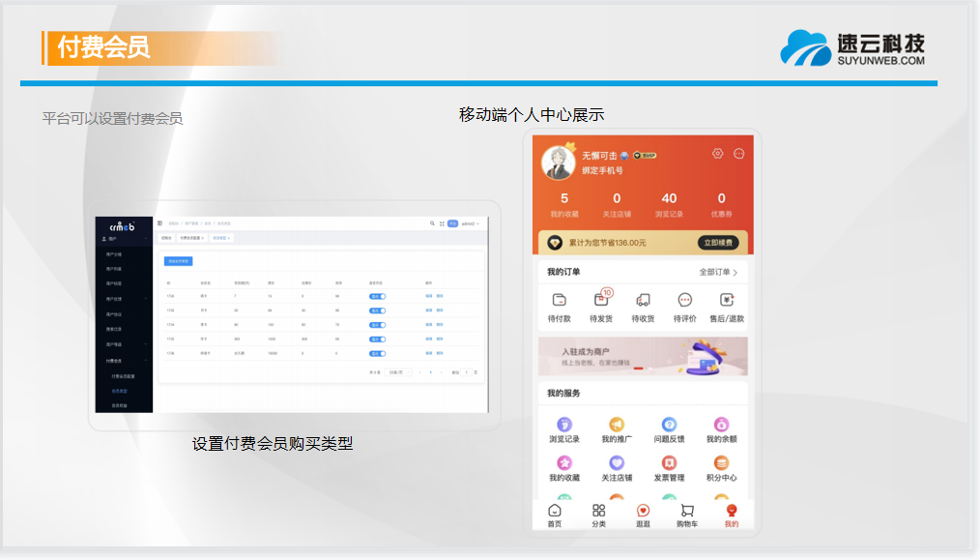Screen dimensions: 980x560
Task: Tap the 待付款 wallet icon
Action: click(559, 300)
